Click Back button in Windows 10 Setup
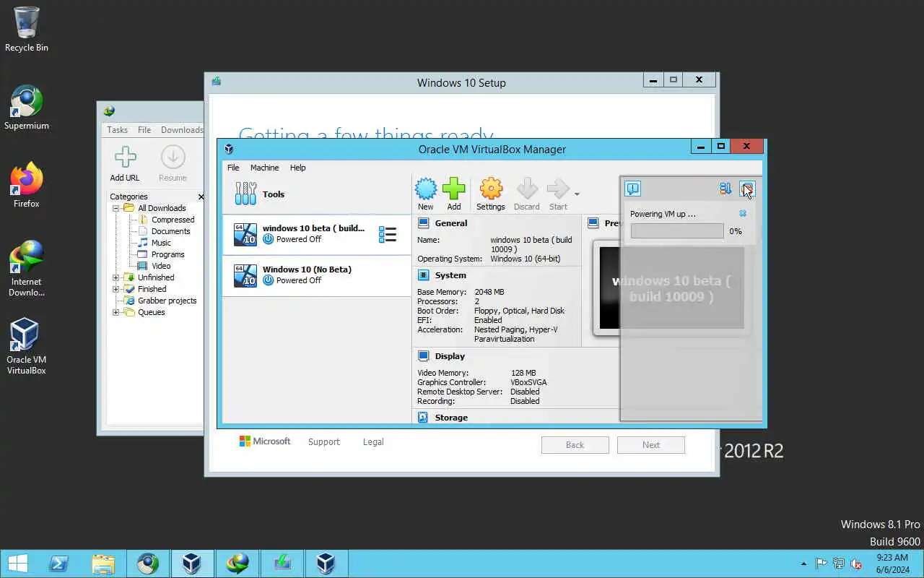Screen dimensions: 924x578 [575, 445]
